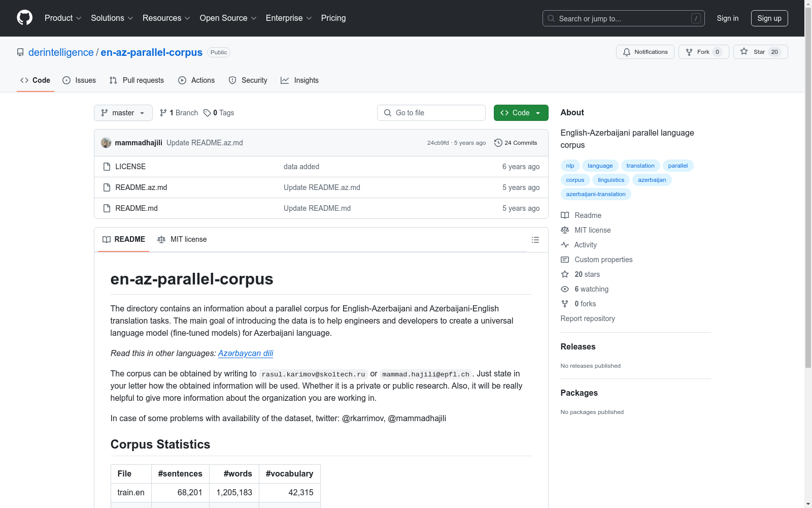
Task: View the 6 watching link
Action: click(x=585, y=289)
